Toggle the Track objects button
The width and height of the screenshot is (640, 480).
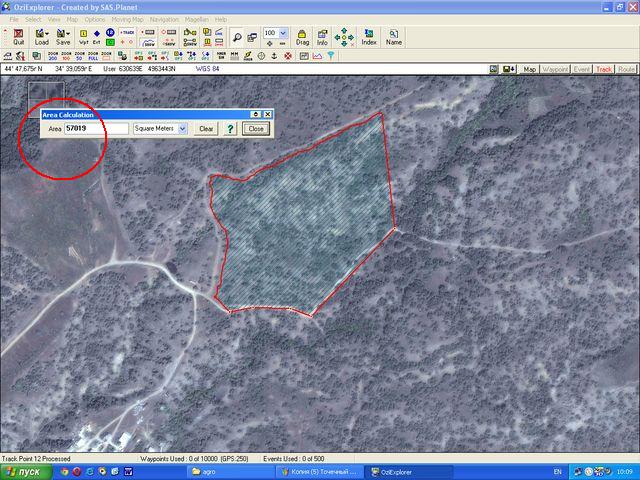click(x=604, y=69)
